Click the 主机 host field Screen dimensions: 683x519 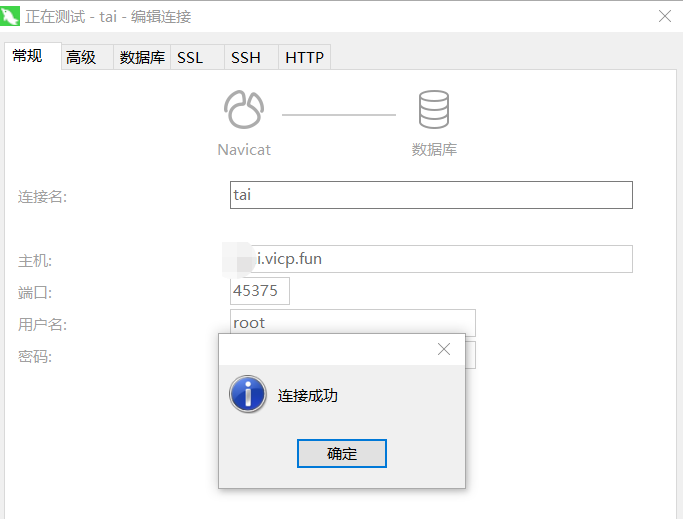coord(431,259)
